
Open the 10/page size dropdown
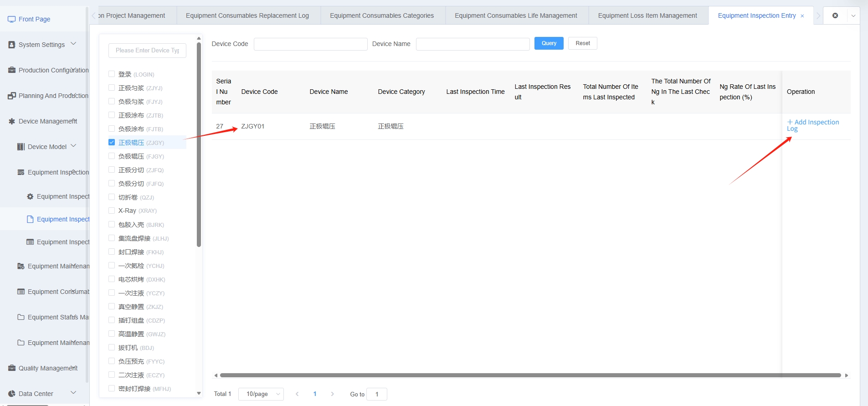pos(261,394)
